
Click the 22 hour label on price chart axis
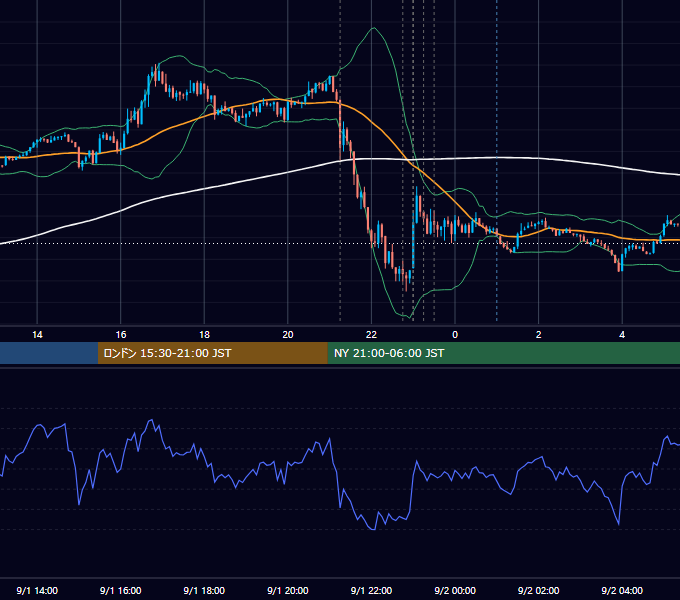point(371,335)
